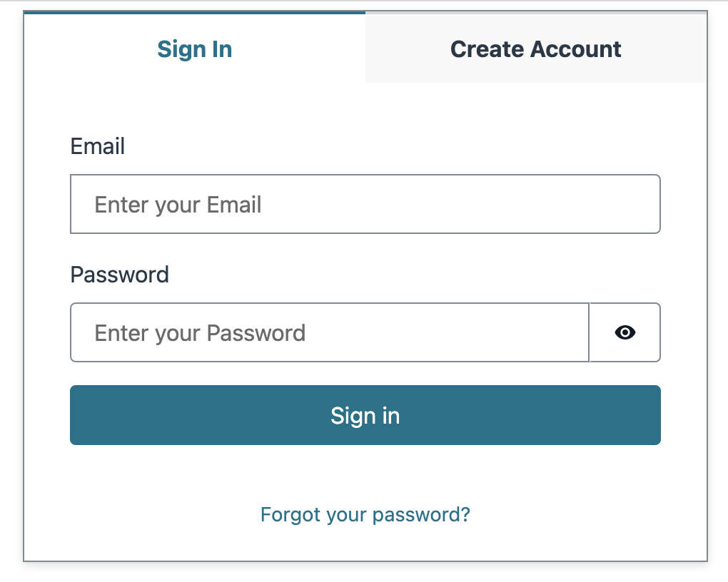Unmask the password via the eye toggle

[x=625, y=332]
